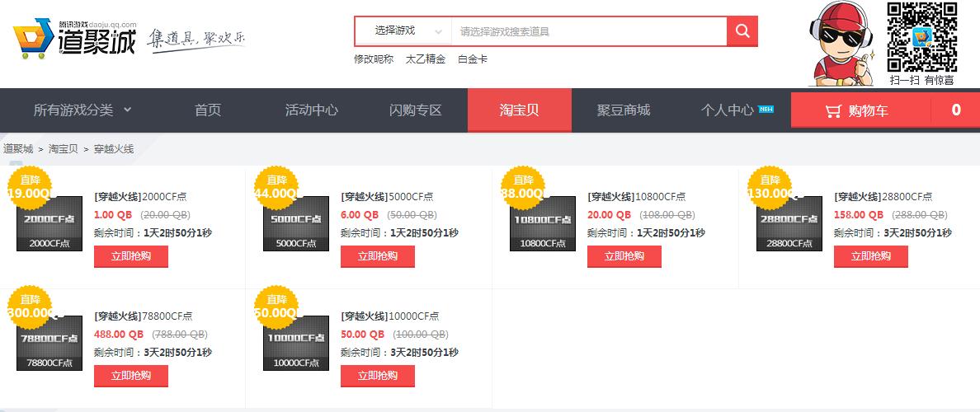
Task: Open the 选择游戏 game selector dropdown
Action: click(x=403, y=30)
